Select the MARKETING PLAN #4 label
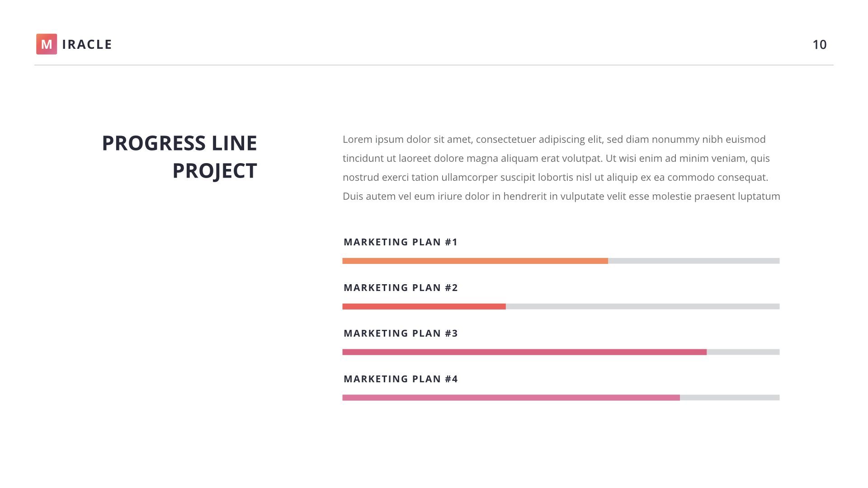868x488 pixels. click(x=401, y=379)
